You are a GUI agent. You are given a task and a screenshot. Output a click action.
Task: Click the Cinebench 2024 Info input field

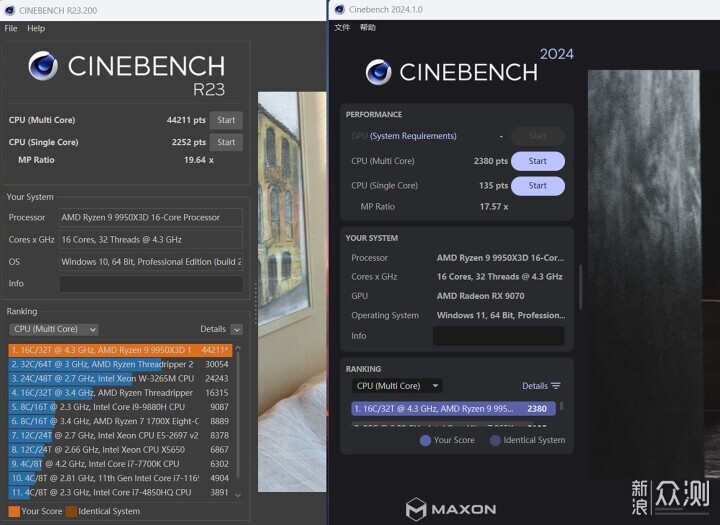499,336
